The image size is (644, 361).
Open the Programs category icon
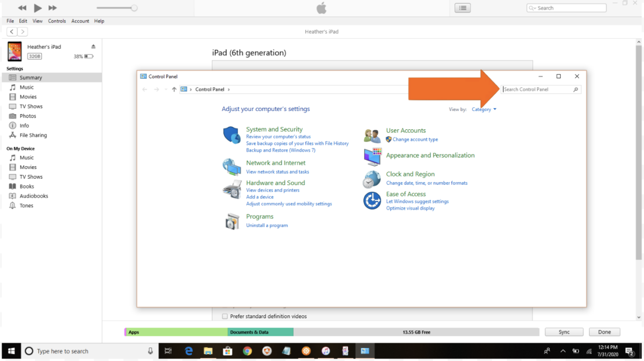point(232,221)
